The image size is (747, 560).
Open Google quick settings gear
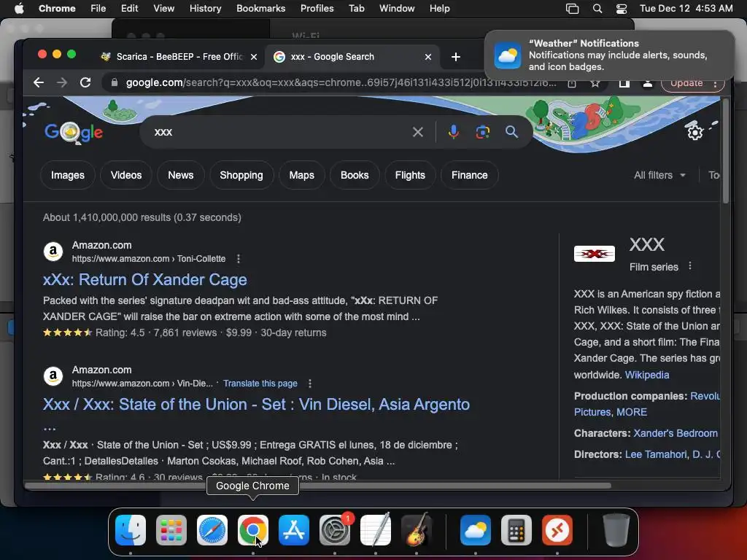click(x=695, y=132)
